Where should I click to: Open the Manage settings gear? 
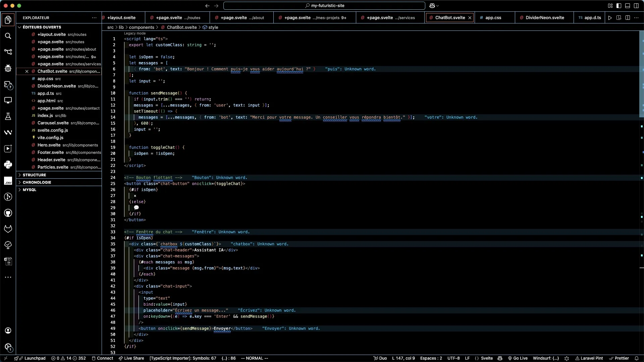pos(8,347)
